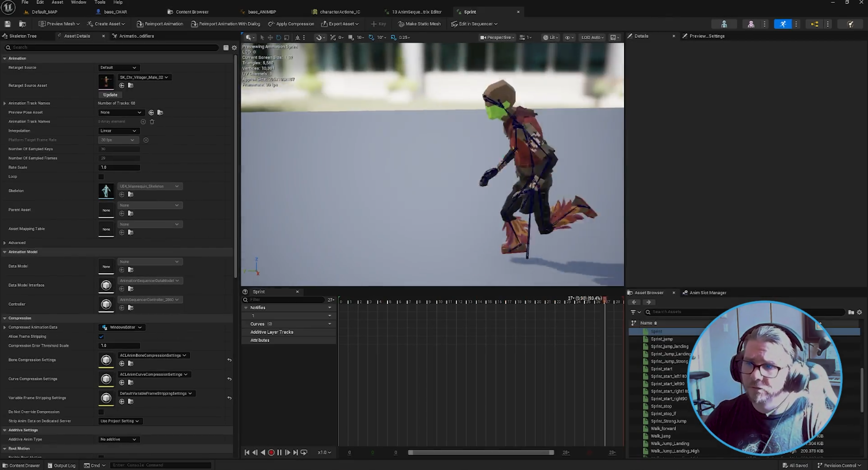Click the timeline range scrollbar

point(480,452)
